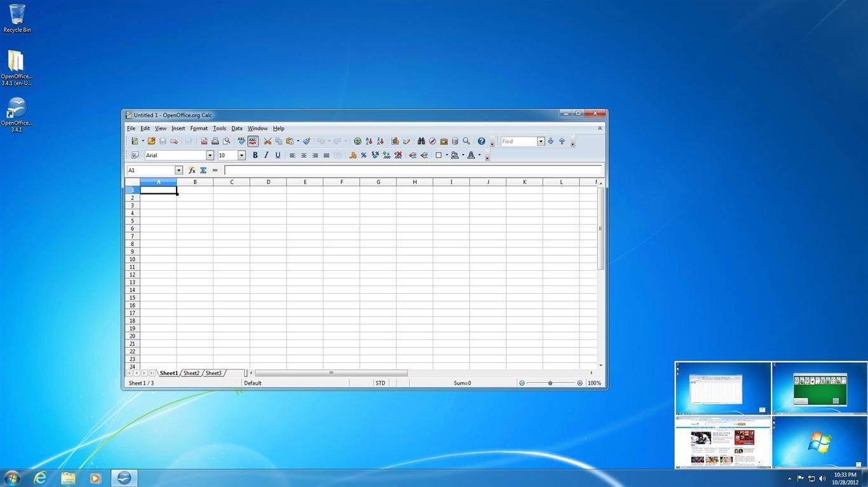Click the Sort Descending icon
The height and width of the screenshot is (487, 868).
(x=380, y=141)
